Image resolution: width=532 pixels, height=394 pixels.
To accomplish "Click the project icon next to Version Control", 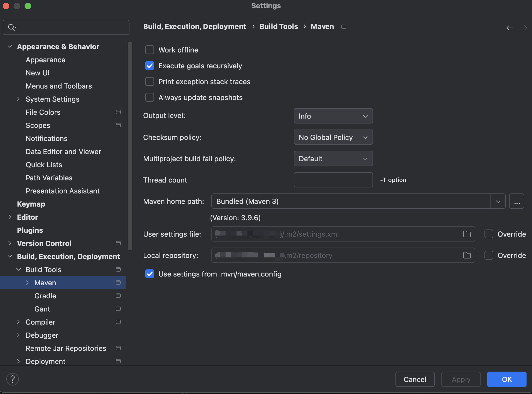I will (118, 243).
